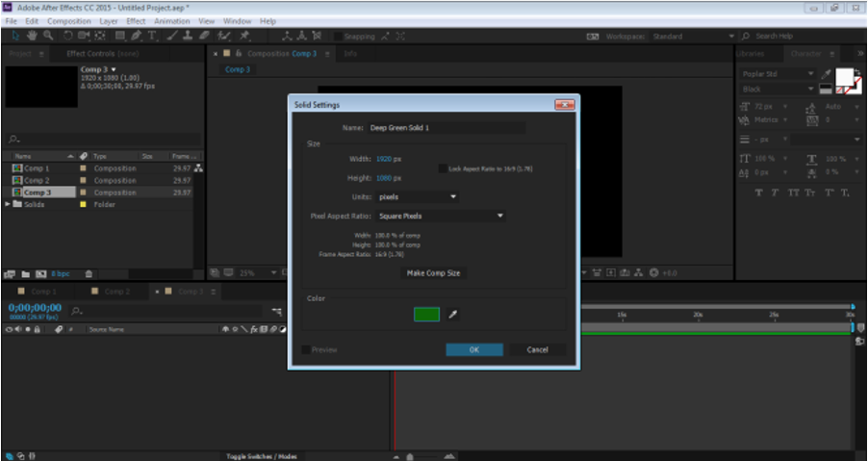Toggle the Snapping checkbox in toolbar

(x=337, y=37)
